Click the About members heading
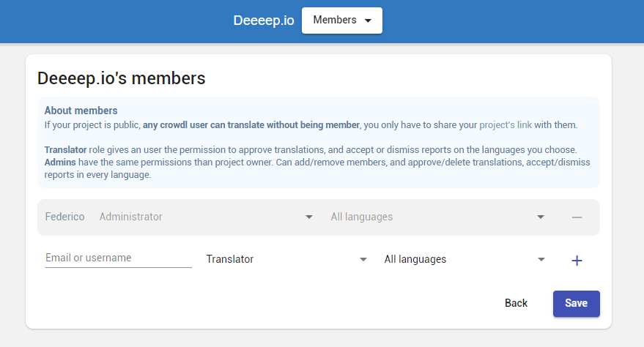 (81, 111)
